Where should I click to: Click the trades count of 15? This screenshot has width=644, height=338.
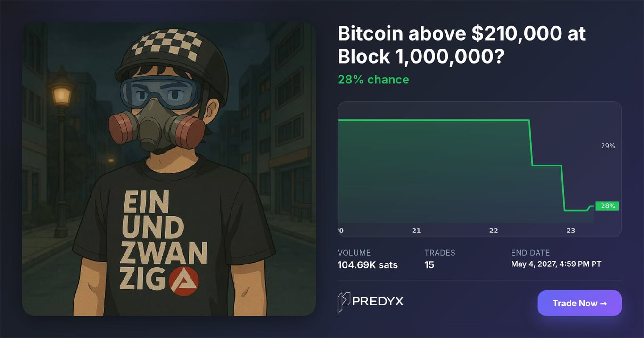(x=429, y=265)
